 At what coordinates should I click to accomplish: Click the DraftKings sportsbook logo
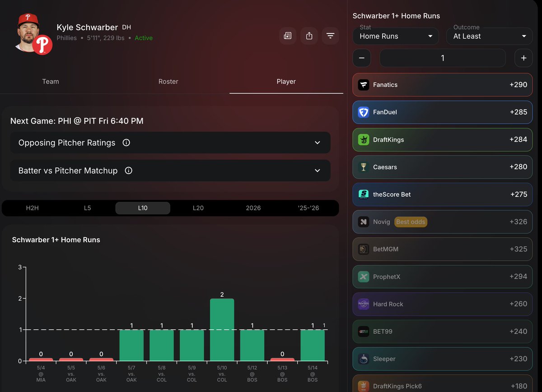364,140
